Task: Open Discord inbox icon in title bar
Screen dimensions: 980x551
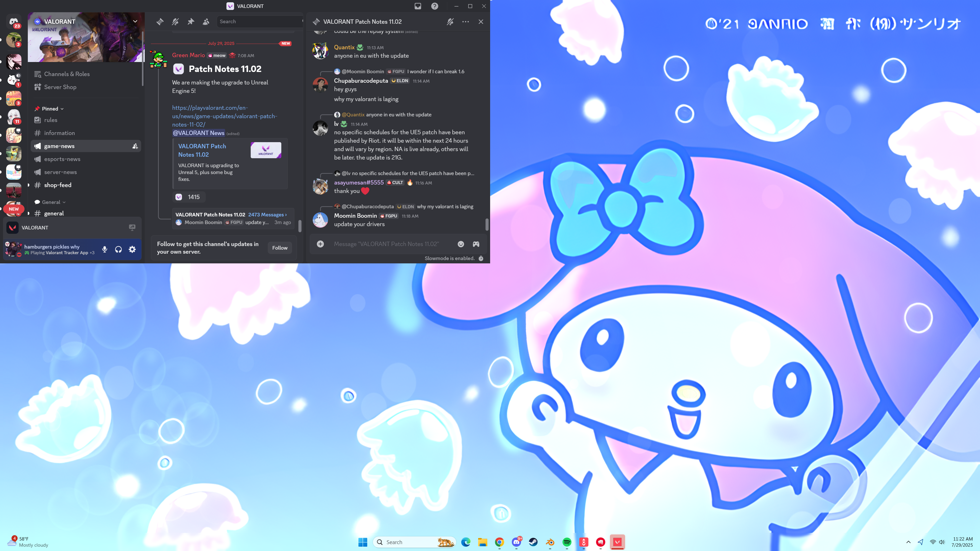Action: pyautogui.click(x=418, y=6)
